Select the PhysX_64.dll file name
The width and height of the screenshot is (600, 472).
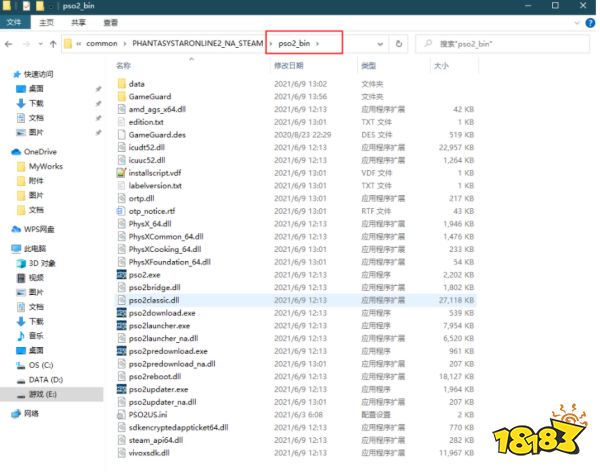pos(150,224)
